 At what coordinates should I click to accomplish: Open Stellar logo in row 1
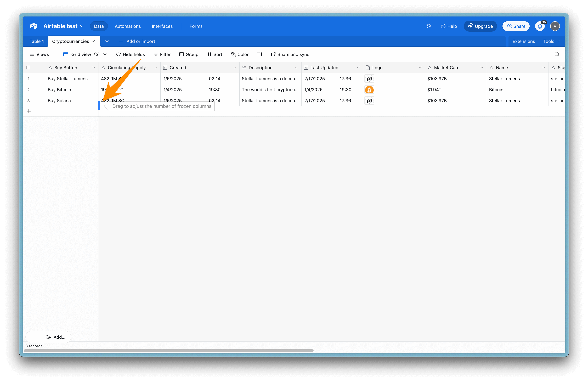pyautogui.click(x=369, y=79)
